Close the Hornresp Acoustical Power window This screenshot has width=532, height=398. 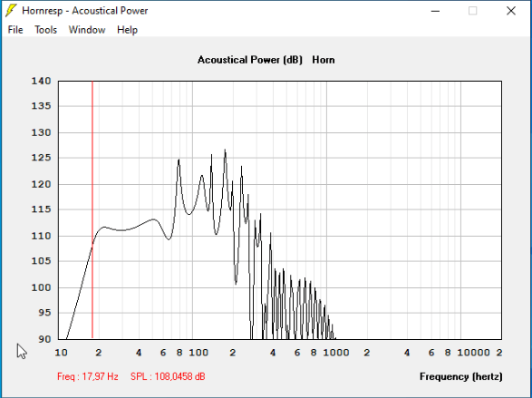511,11
